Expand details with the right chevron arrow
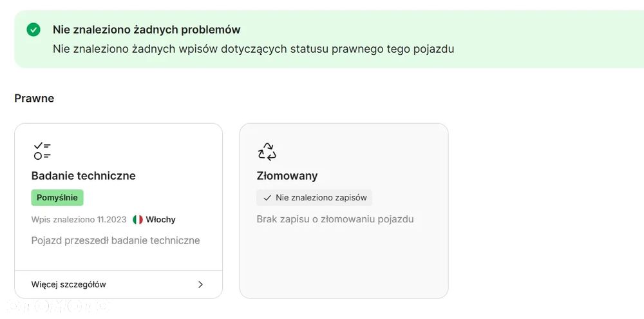Image resolution: width=644 pixels, height=319 pixels. pyautogui.click(x=200, y=284)
